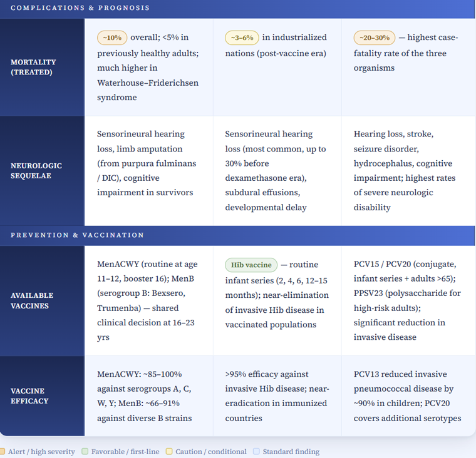This screenshot has height=458, width=476.
Task: Click the PCV15 / PCV20 conjugate vaccine cell
Action: pos(408,301)
